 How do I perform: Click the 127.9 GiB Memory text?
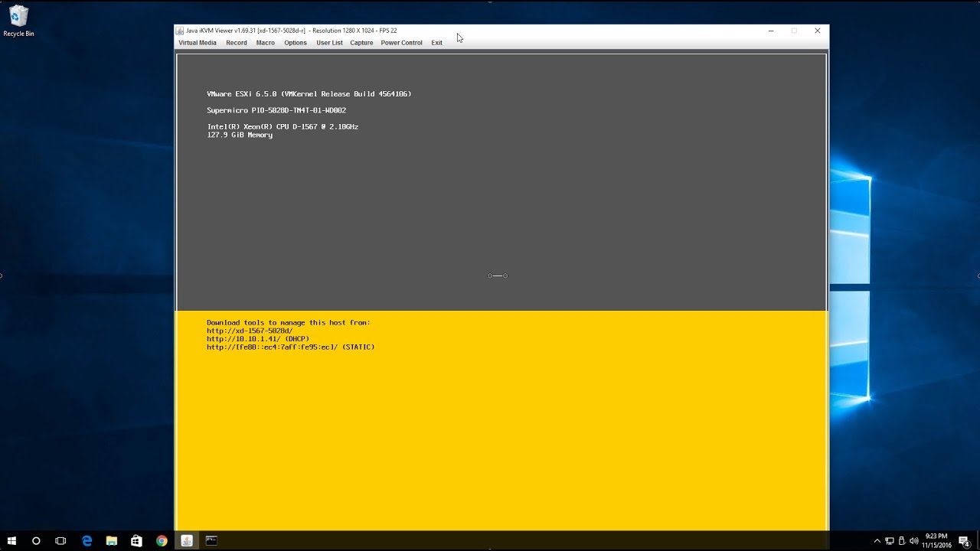click(x=240, y=135)
